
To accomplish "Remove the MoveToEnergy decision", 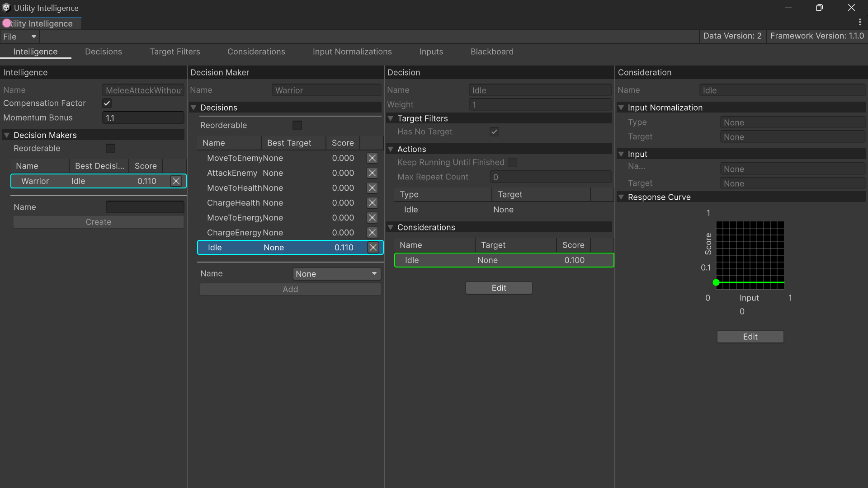I will point(372,218).
